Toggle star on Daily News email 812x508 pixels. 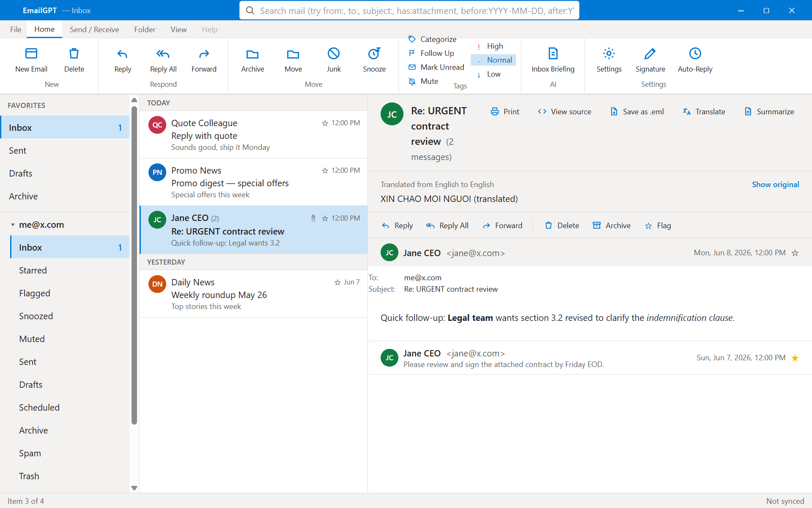tap(337, 282)
